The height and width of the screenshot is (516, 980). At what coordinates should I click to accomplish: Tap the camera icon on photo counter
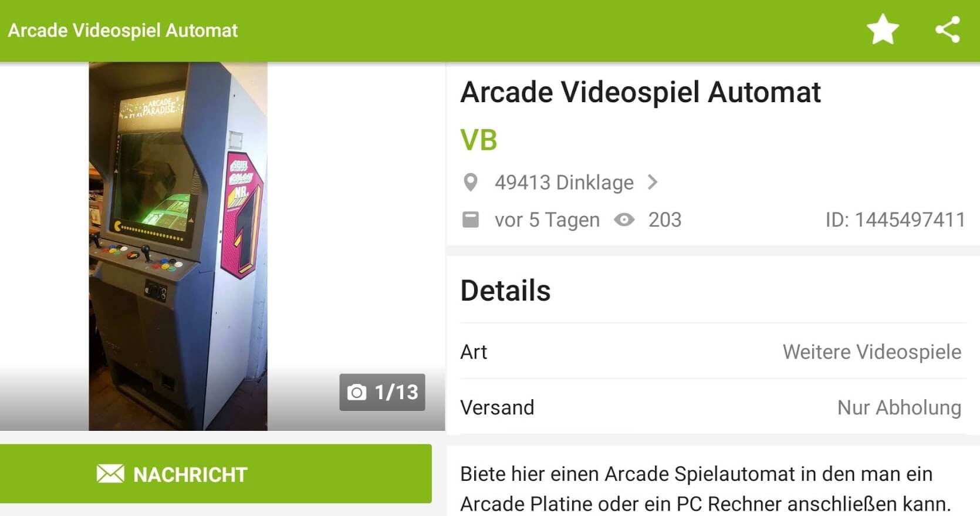356,392
